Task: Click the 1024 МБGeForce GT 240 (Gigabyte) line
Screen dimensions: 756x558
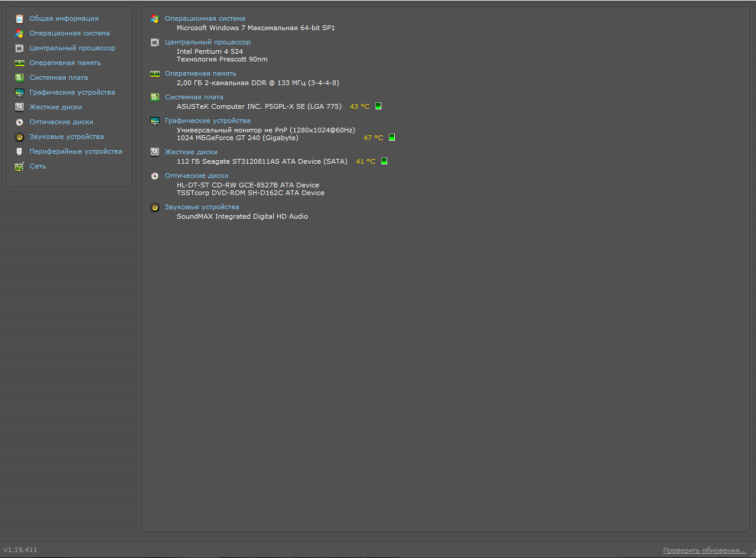Action: (x=238, y=138)
